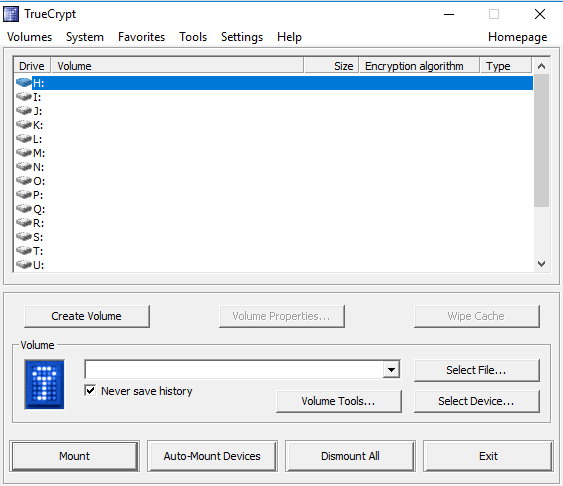Open Volume Tools...
The width and height of the screenshot is (563, 486).
(339, 401)
